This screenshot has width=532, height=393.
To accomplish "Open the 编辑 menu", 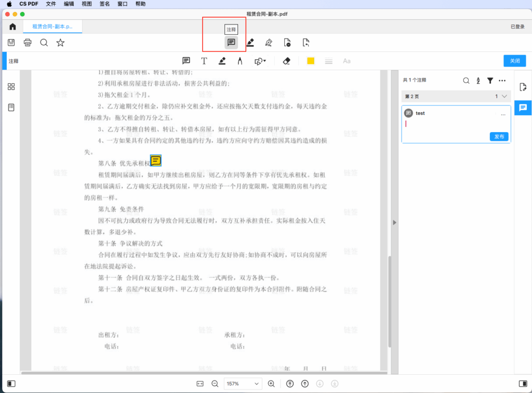I will [69, 4].
